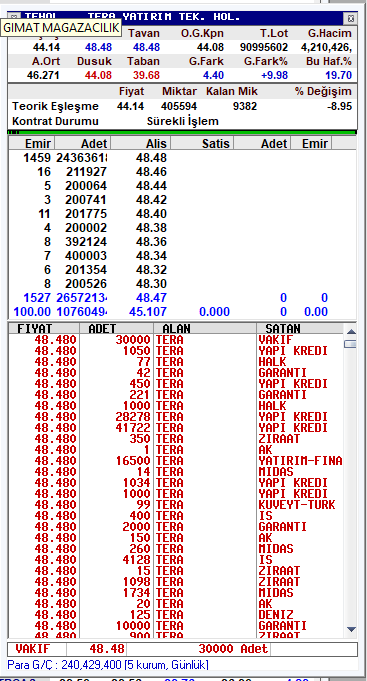Click the 392124 quantity in order book

(x=86, y=241)
